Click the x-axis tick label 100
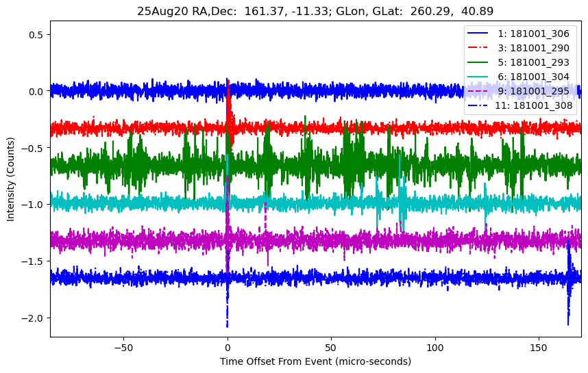588x373 pixels. tap(434, 346)
